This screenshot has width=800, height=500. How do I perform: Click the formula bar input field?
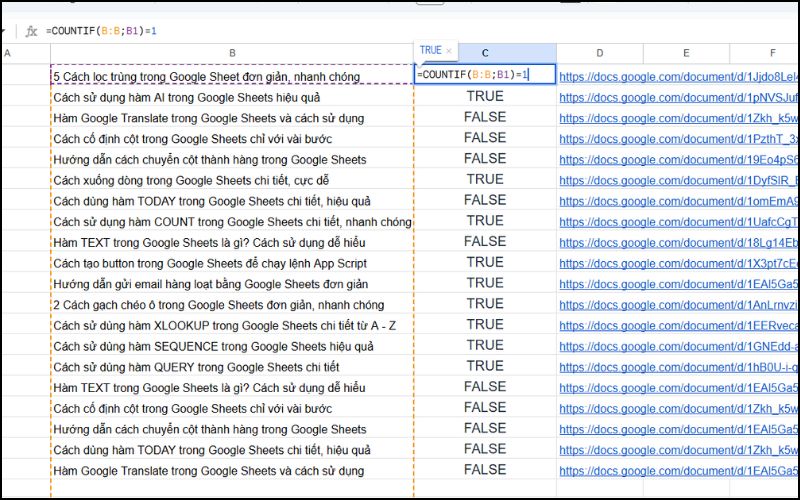[400, 30]
